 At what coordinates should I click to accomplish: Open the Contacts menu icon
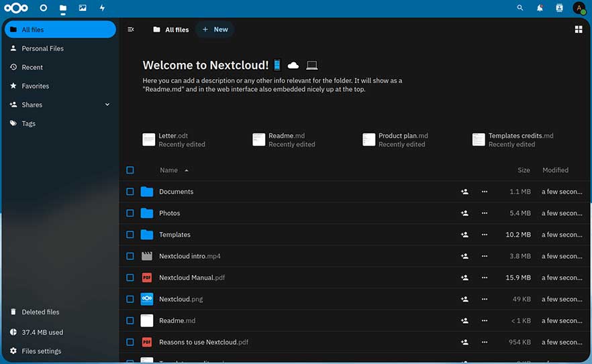click(559, 8)
